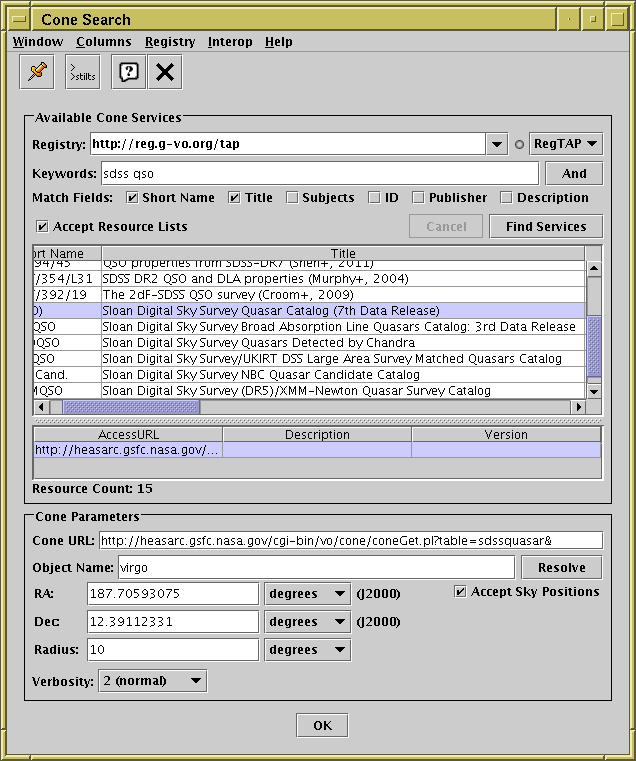This screenshot has height=761, width=636.
Task: Enable the Subjects match field checkbox
Action: 292,198
